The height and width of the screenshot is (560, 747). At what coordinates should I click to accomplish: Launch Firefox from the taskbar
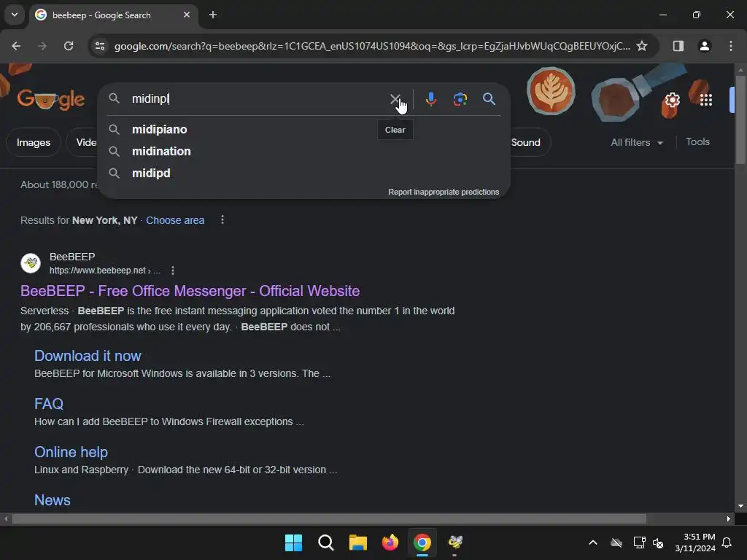pos(390,542)
